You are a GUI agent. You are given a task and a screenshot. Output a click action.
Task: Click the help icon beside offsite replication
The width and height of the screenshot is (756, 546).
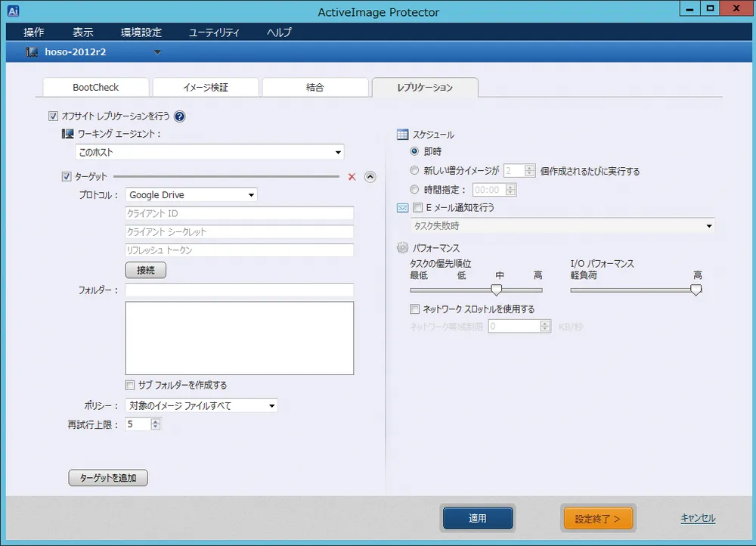click(x=178, y=116)
